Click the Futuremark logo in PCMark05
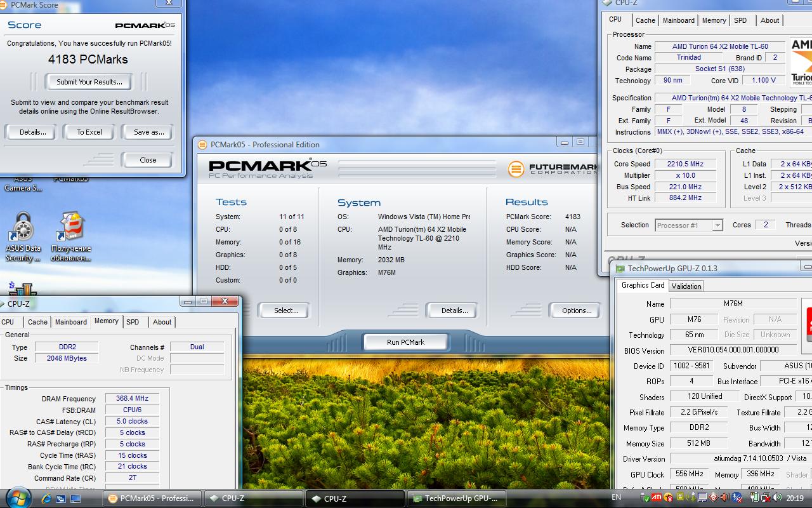The image size is (812, 508). point(552,169)
